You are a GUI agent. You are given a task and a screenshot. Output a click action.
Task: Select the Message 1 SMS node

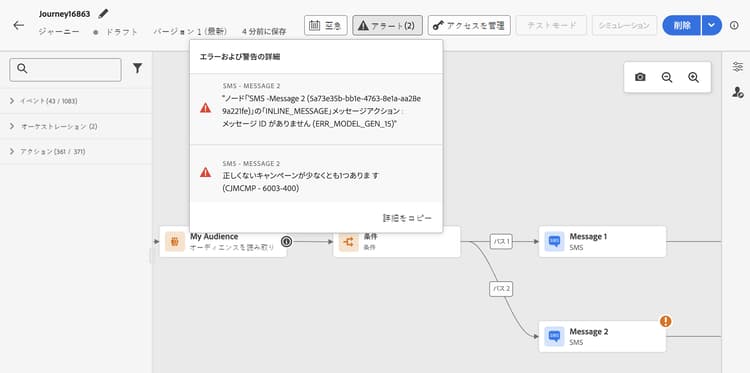click(x=602, y=241)
